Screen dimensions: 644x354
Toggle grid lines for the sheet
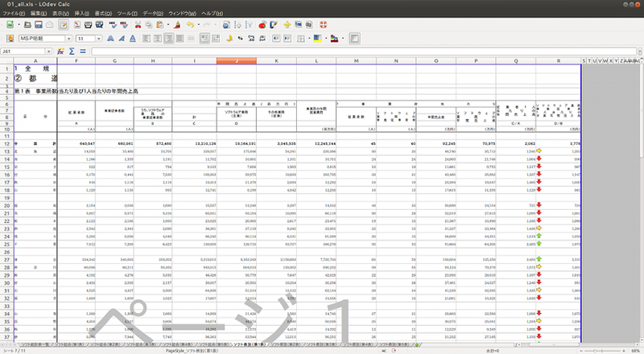(354, 38)
